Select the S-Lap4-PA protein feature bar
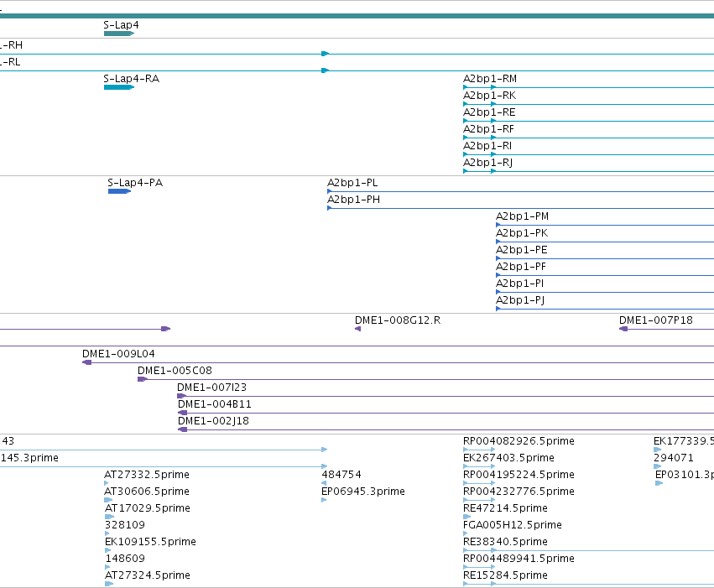This screenshot has height=588, width=714. [x=119, y=191]
